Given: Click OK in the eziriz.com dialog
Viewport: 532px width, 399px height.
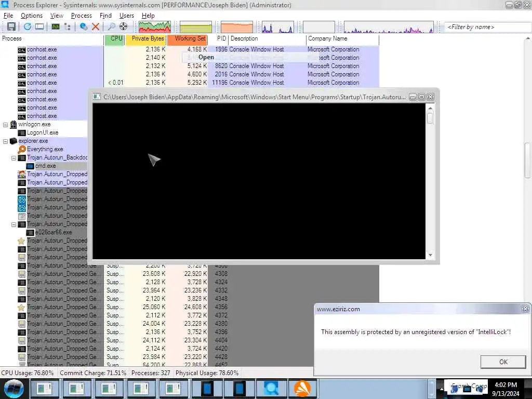Looking at the screenshot, I should (x=503, y=362).
